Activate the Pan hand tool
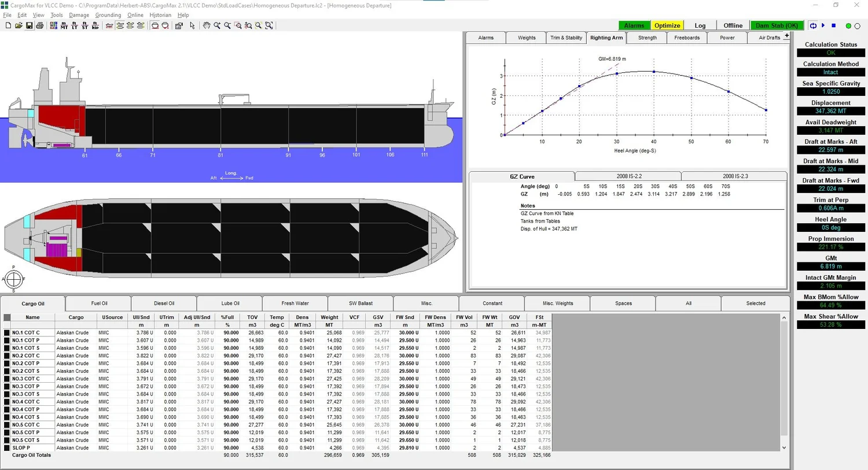 tap(207, 25)
